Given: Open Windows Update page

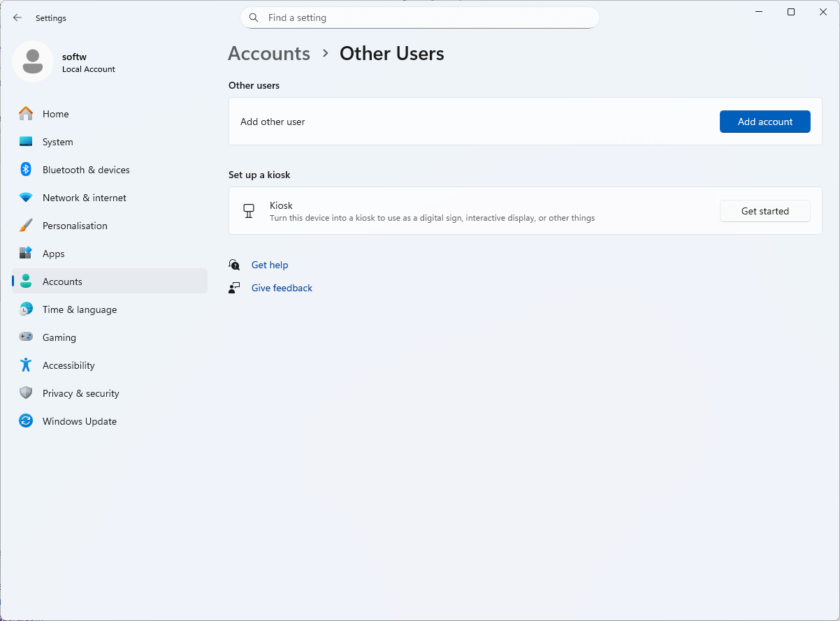Looking at the screenshot, I should tap(110, 421).
